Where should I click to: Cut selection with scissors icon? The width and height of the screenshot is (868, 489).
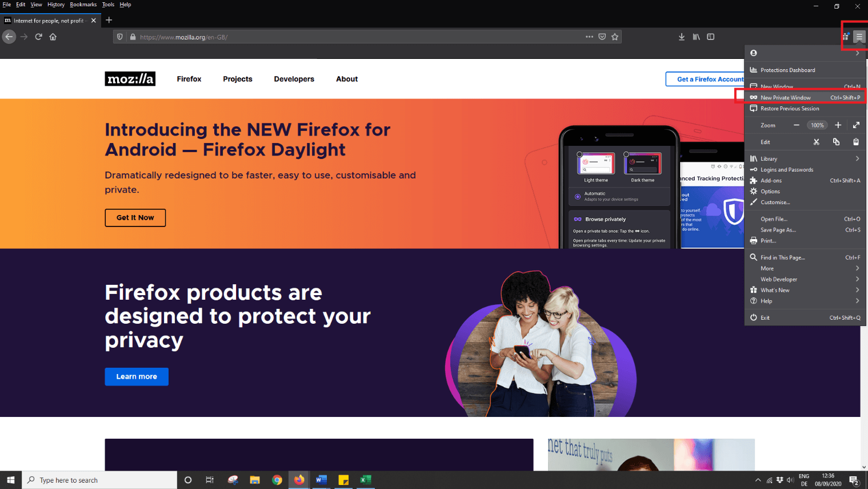click(x=817, y=142)
